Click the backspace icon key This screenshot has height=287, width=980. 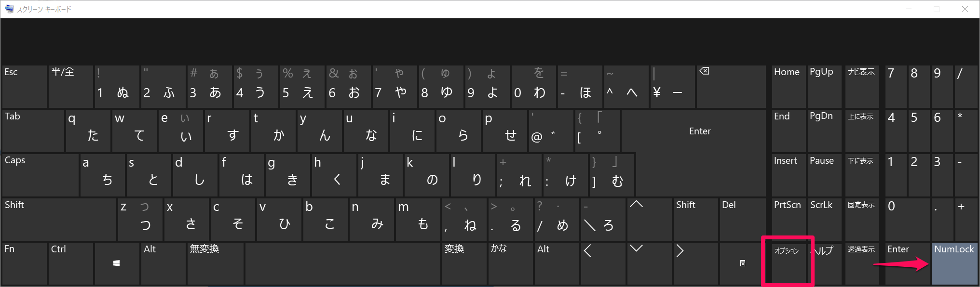pyautogui.click(x=731, y=87)
